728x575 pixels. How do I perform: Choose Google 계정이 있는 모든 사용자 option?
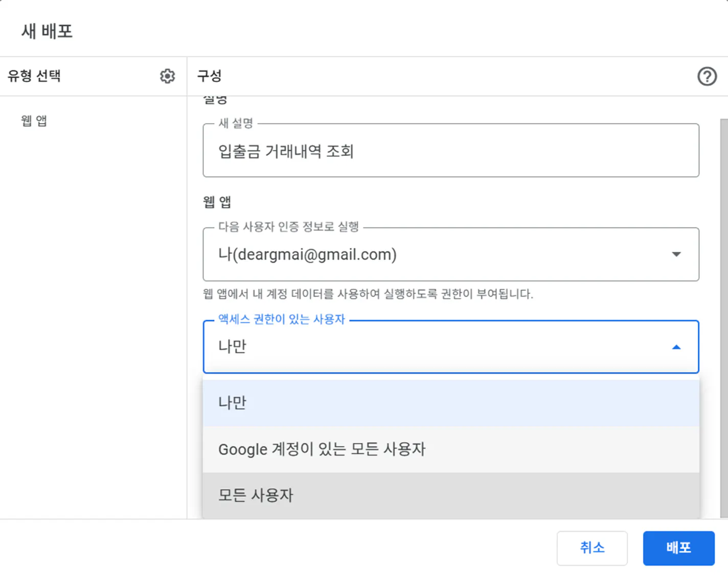tap(322, 449)
